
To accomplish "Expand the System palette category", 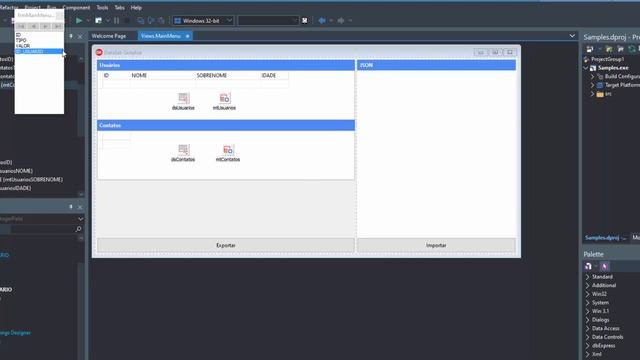I will pyautogui.click(x=587, y=302).
